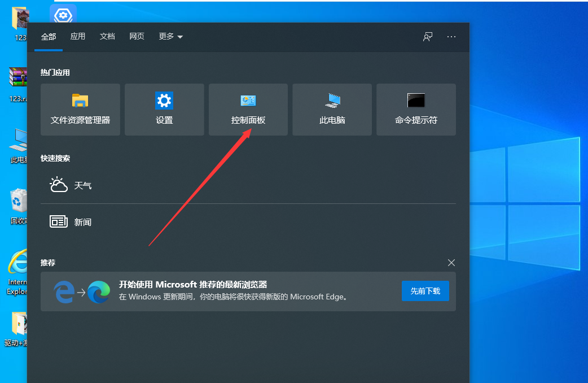This screenshot has width=588, height=383.
Task: Select the 天气 quick search item
Action: [x=83, y=185]
